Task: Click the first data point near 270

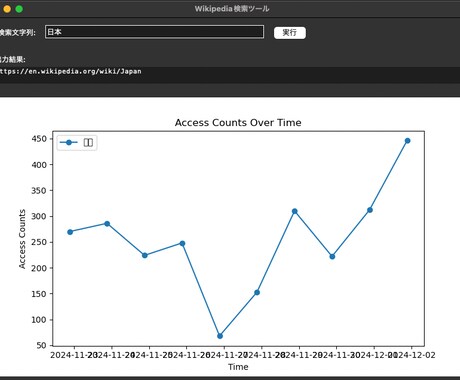Action: click(70, 232)
